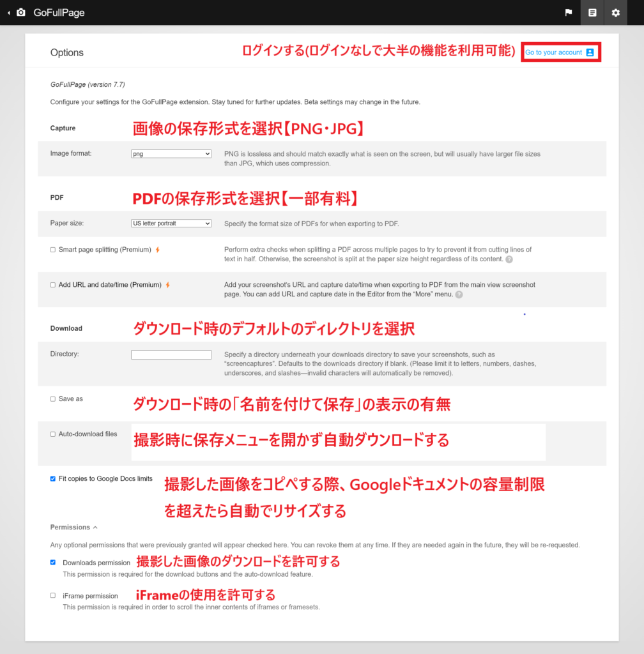Image resolution: width=644 pixels, height=654 pixels.
Task: Enable Smart page splitting (Premium) checkbox
Action: 53,250
